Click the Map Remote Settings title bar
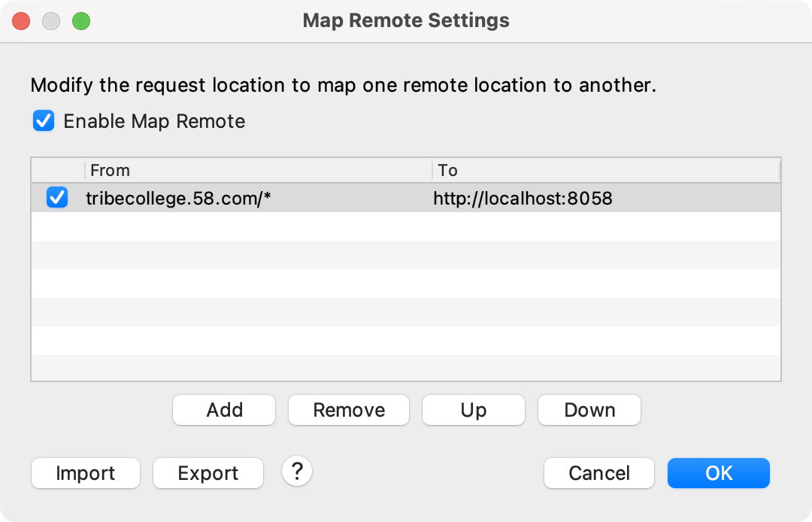Image resolution: width=812 pixels, height=522 pixels. click(406, 20)
